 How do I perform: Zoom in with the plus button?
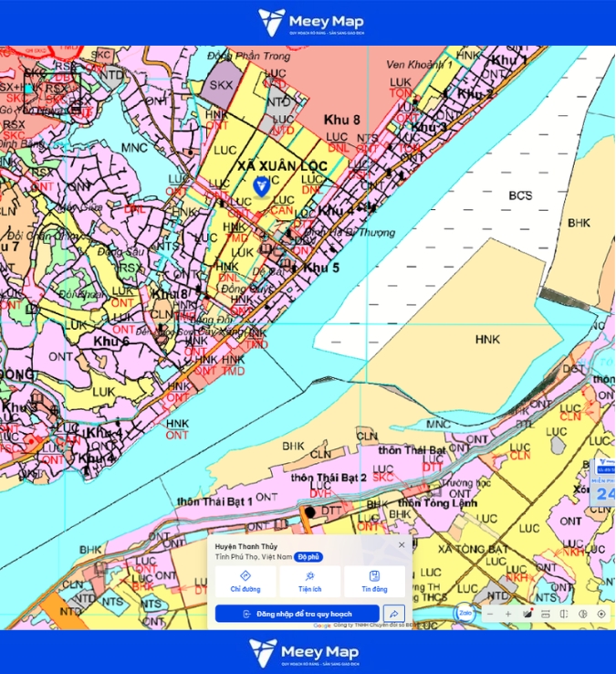[508, 615]
